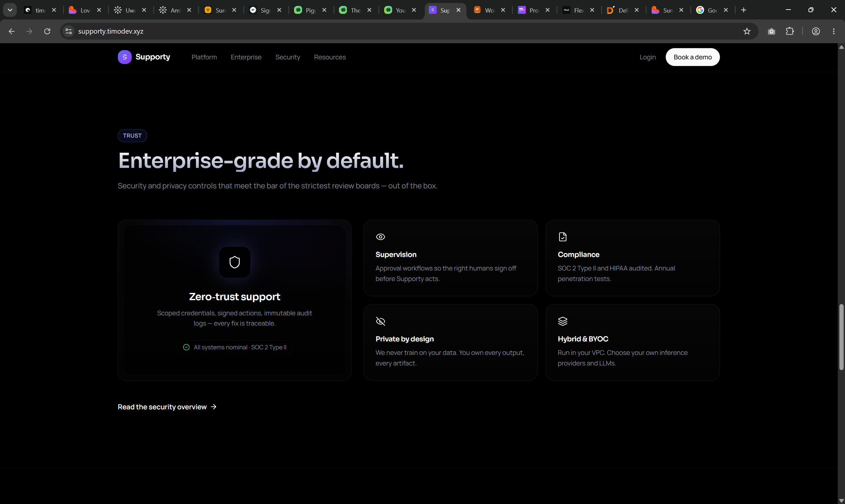Click All systems nominal status pill
The height and width of the screenshot is (504, 845).
tap(234, 347)
